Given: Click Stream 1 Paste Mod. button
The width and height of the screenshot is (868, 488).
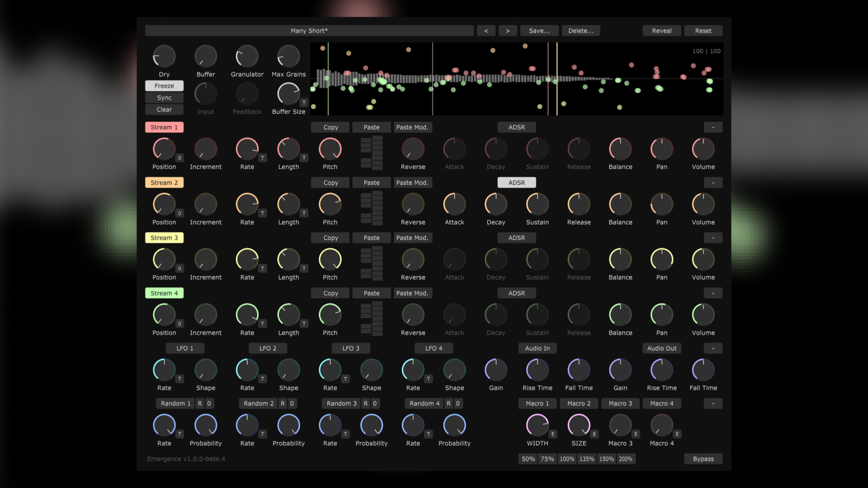Looking at the screenshot, I should tap(413, 127).
